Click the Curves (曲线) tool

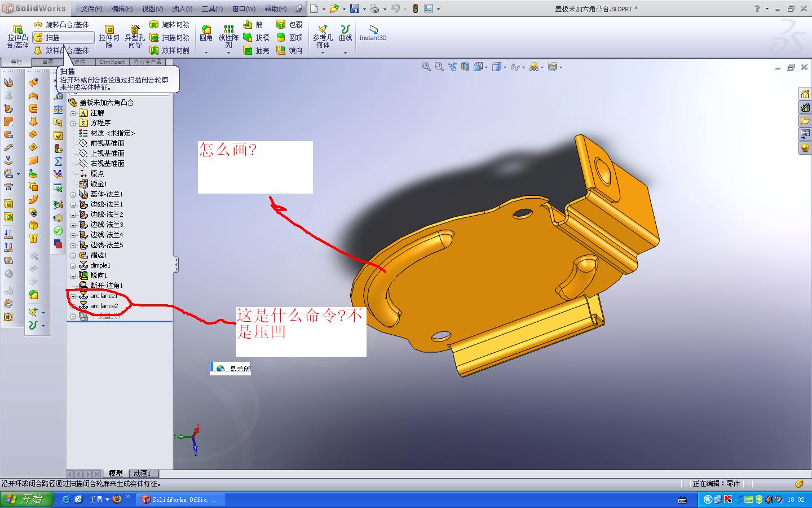tap(346, 33)
